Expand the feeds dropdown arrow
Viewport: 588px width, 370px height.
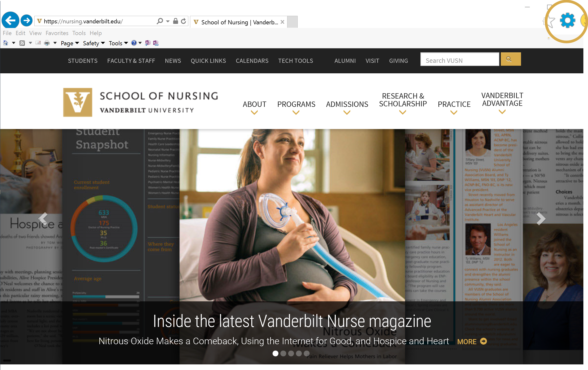(30, 43)
